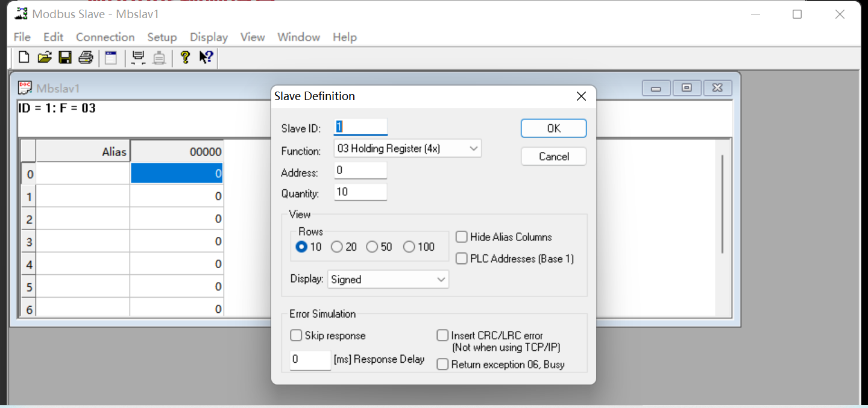Tick the Skip response checkbox
Viewport: 868px width, 408px height.
[x=296, y=336]
